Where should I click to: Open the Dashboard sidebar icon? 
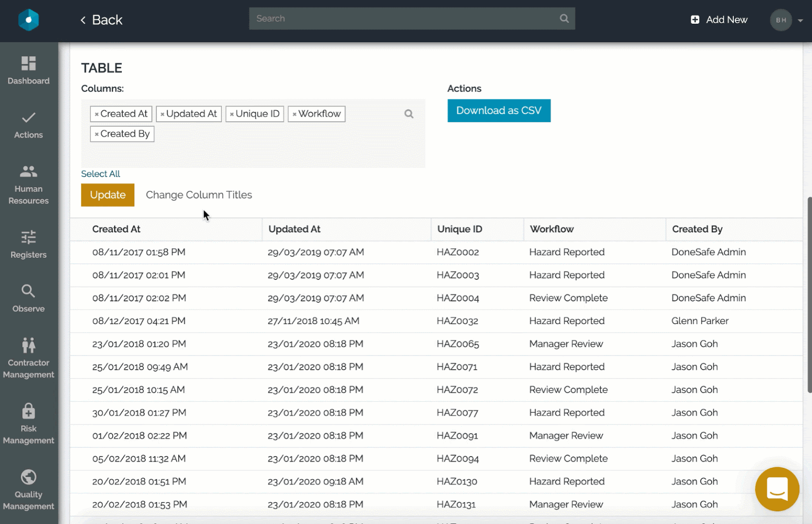[28, 64]
